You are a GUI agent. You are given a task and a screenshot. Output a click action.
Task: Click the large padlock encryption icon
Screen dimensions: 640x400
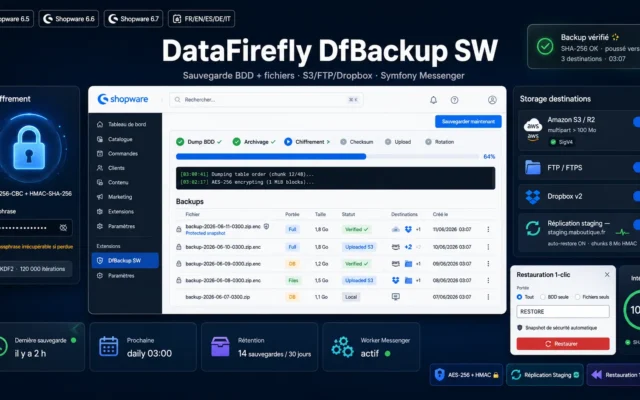pos(29,148)
